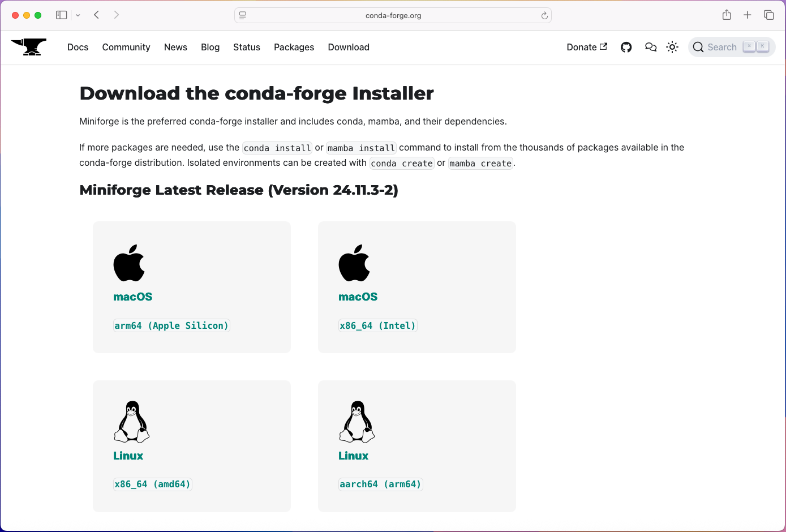Open the Status nav item
The image size is (786, 532).
point(247,48)
